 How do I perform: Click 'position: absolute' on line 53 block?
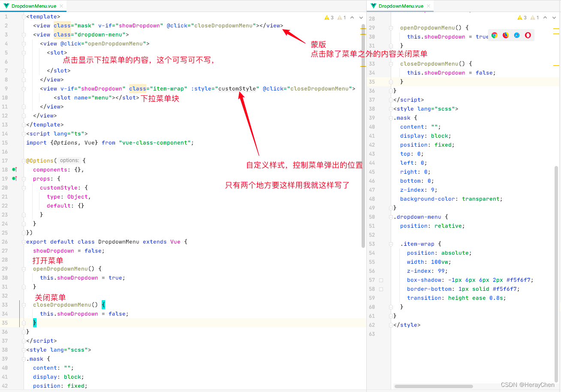[x=439, y=253]
